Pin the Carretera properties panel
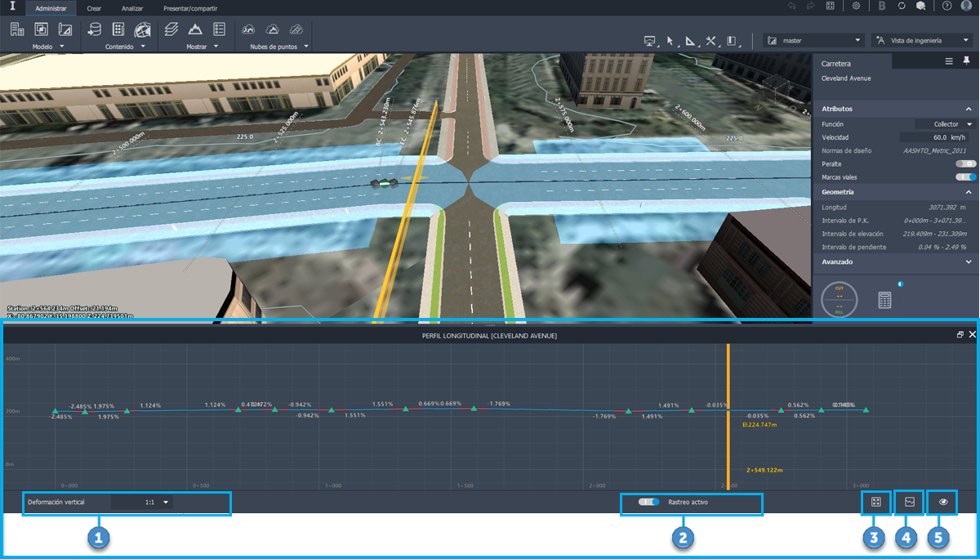980x559 pixels. [966, 61]
